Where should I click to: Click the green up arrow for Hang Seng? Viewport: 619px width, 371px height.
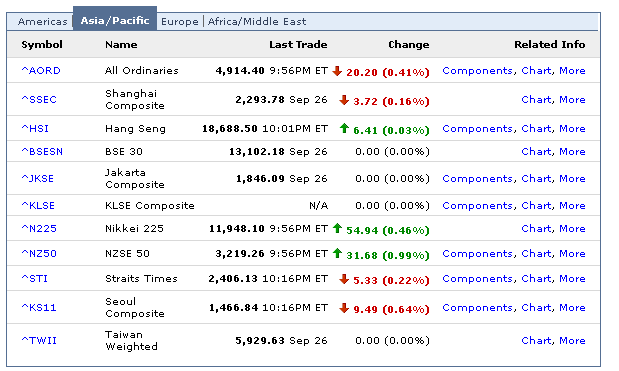point(344,128)
